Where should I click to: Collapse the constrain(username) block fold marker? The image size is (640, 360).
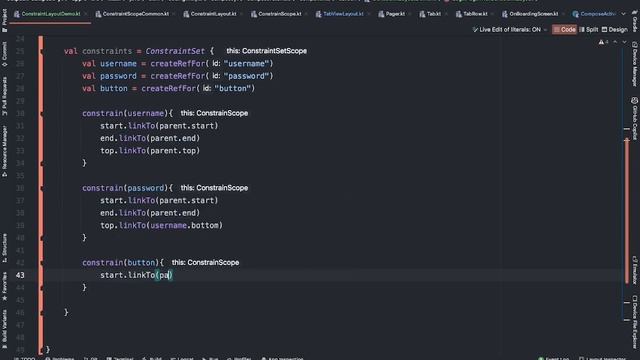42,113
